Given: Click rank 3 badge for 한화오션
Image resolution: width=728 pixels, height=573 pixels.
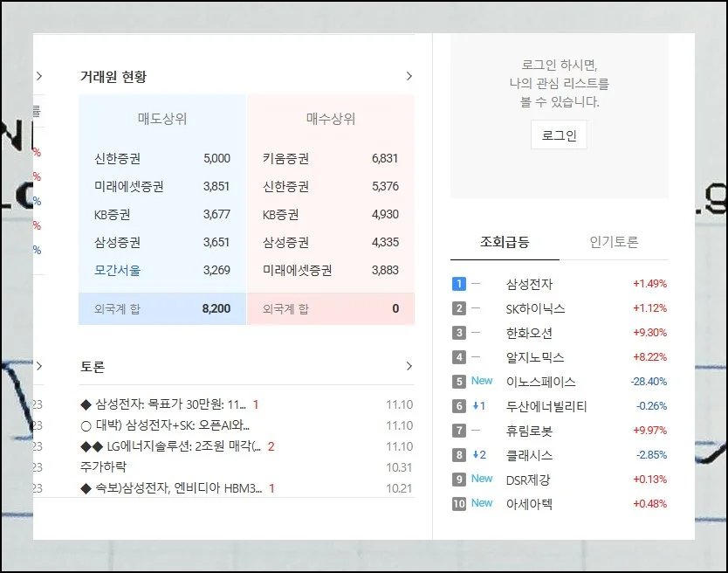Looking at the screenshot, I should pos(459,333).
